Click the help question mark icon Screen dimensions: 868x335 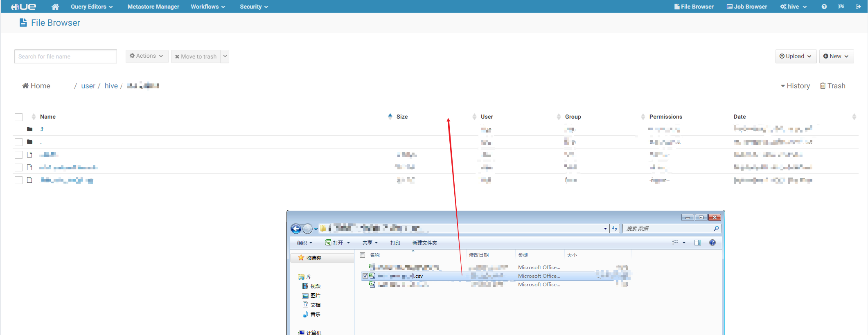point(824,7)
